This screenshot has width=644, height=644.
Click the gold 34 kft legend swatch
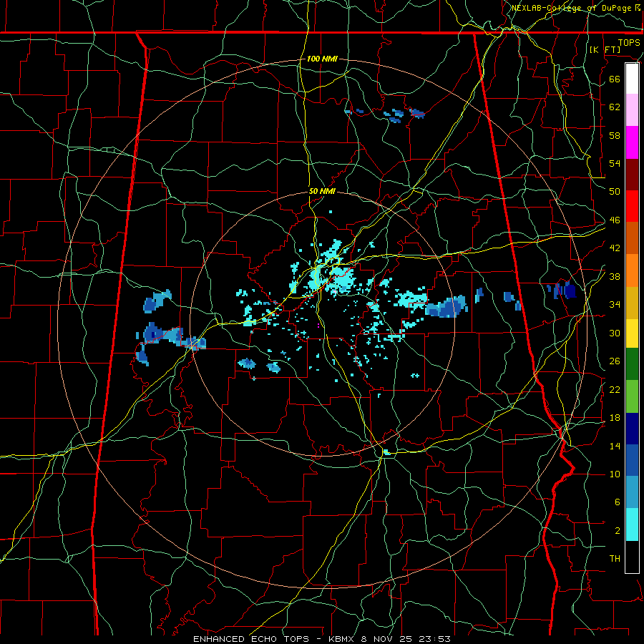632,303
